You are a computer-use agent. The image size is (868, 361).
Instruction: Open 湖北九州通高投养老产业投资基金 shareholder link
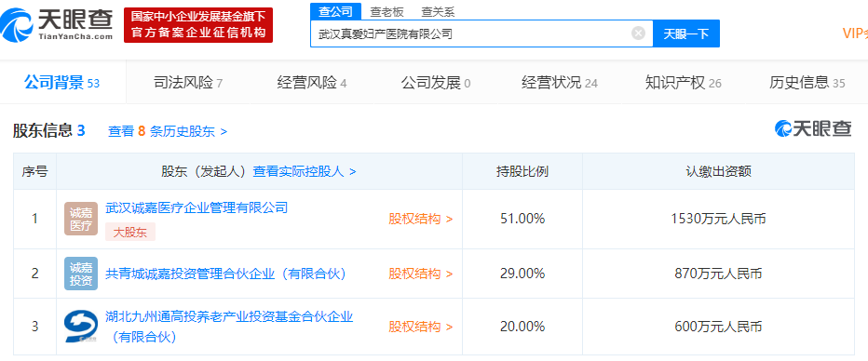pos(229,327)
